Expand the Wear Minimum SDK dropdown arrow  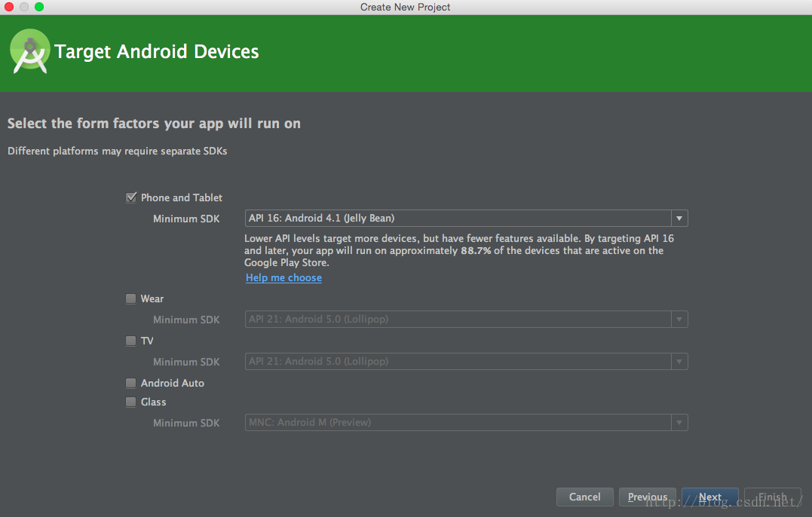click(679, 320)
